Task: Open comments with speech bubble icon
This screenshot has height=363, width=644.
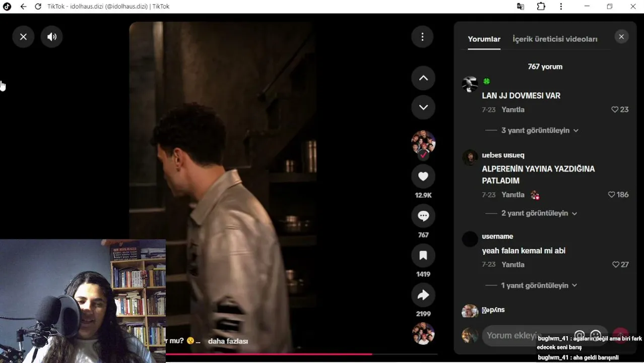Action: click(x=423, y=216)
